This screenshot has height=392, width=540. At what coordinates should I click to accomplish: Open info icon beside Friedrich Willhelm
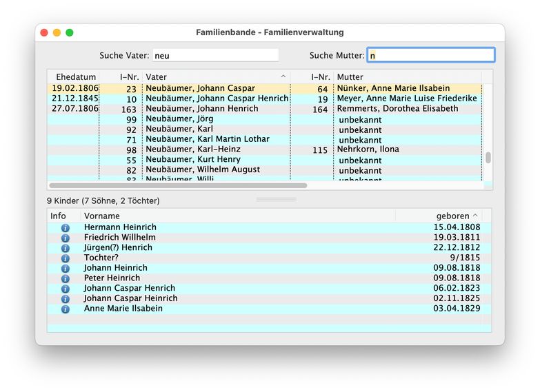click(66, 238)
